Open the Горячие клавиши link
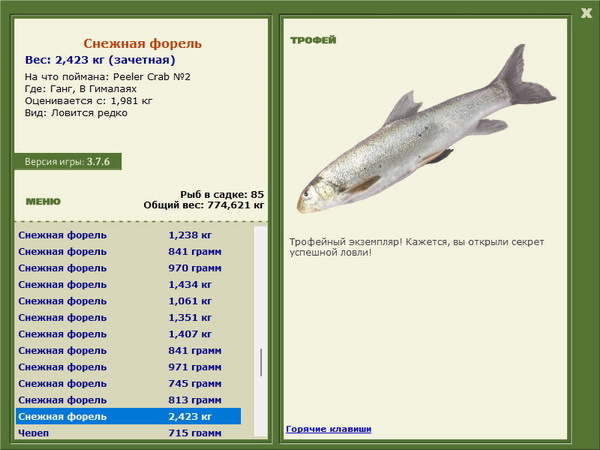600x450 pixels. (x=328, y=429)
